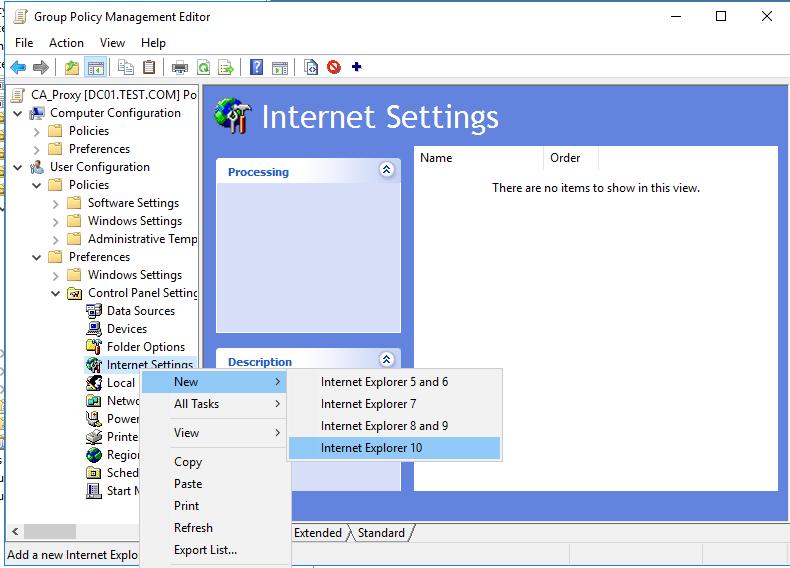Image resolution: width=790 pixels, height=568 pixels.
Task: Open All Tasks in context menu
Action: click(214, 404)
